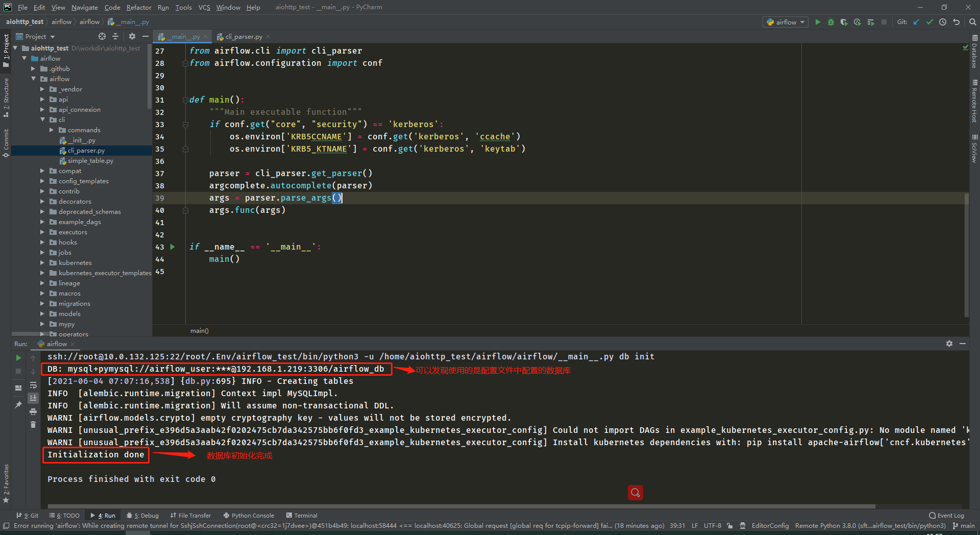Click Restore Layout icon in Run panel
Viewport: 980px width, 535px height.
18,387
